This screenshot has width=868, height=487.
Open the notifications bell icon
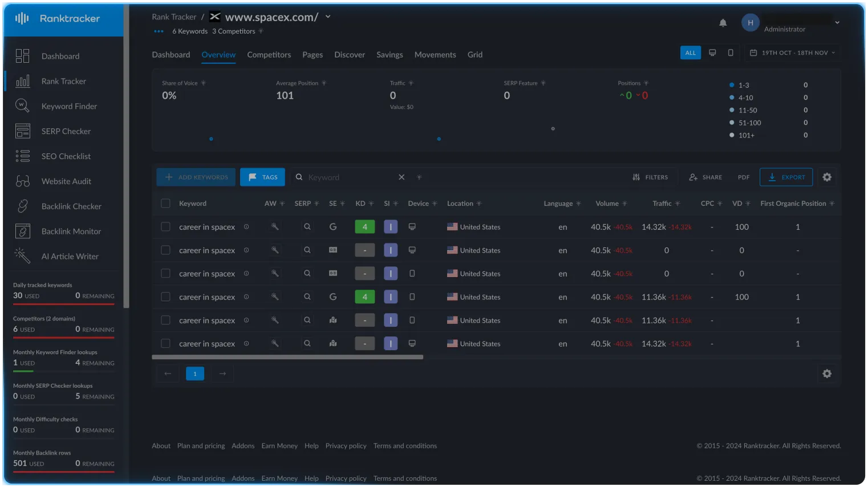pos(723,23)
